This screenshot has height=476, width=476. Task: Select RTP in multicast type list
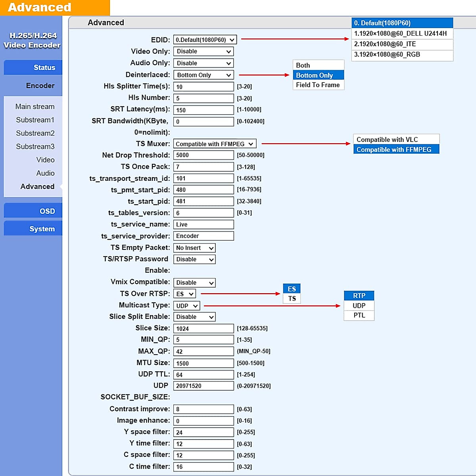[359, 296]
